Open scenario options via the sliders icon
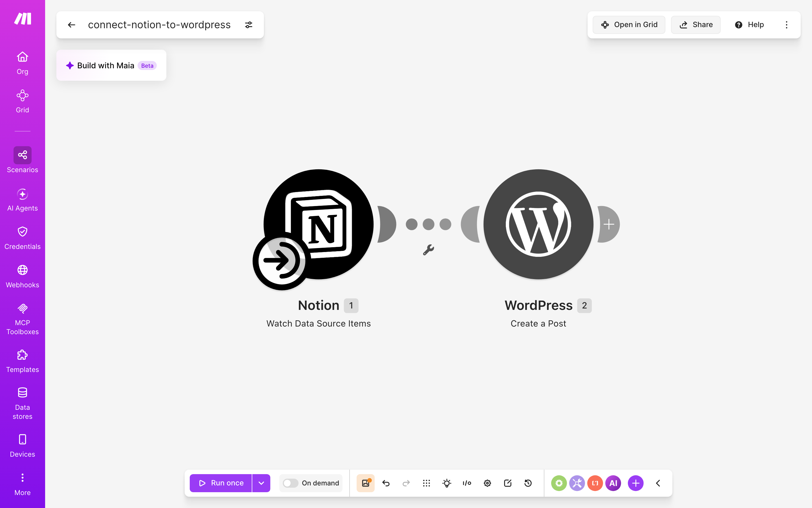The image size is (812, 508). coord(249,25)
